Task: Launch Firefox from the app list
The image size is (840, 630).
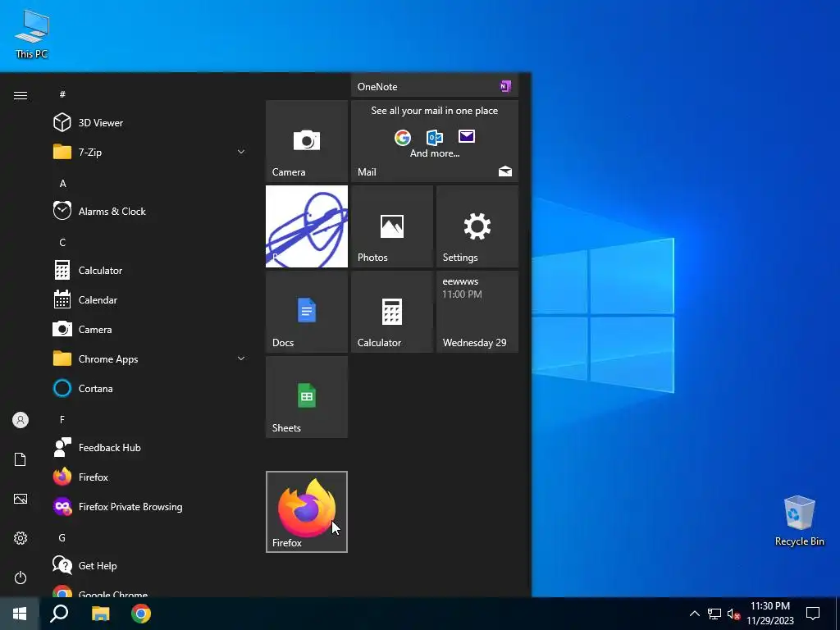Action: 150,477
